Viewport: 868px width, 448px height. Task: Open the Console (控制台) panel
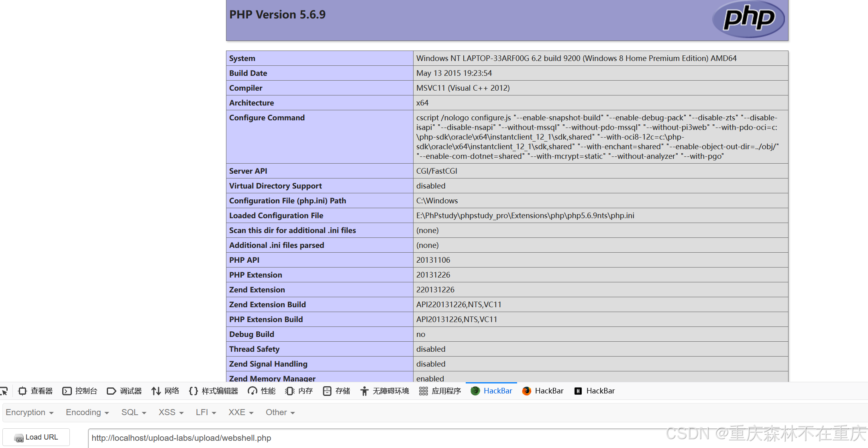click(x=80, y=391)
